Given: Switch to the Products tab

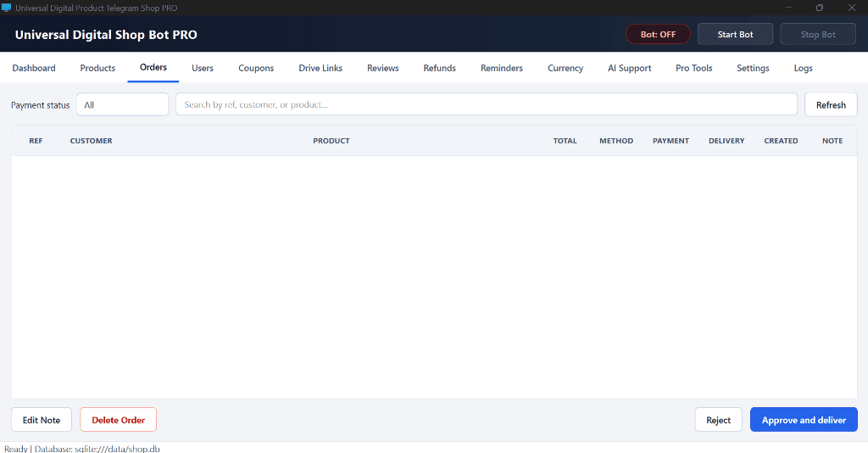Looking at the screenshot, I should [97, 68].
